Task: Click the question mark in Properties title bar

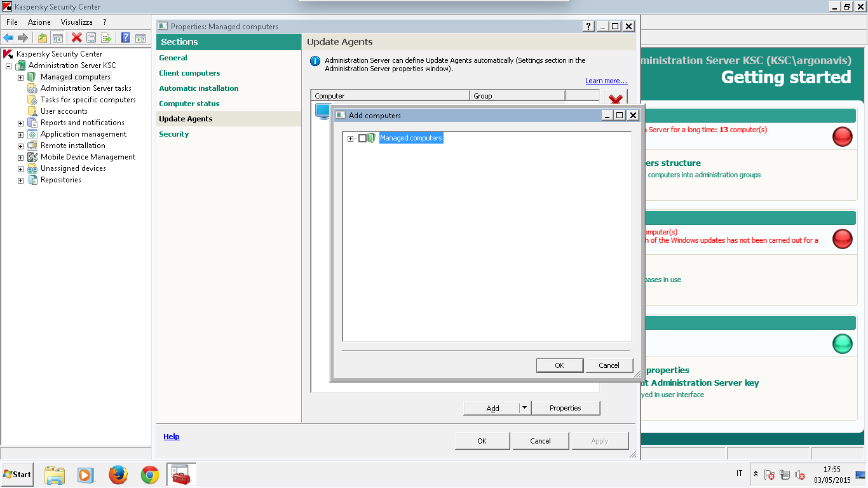Action: click(590, 26)
